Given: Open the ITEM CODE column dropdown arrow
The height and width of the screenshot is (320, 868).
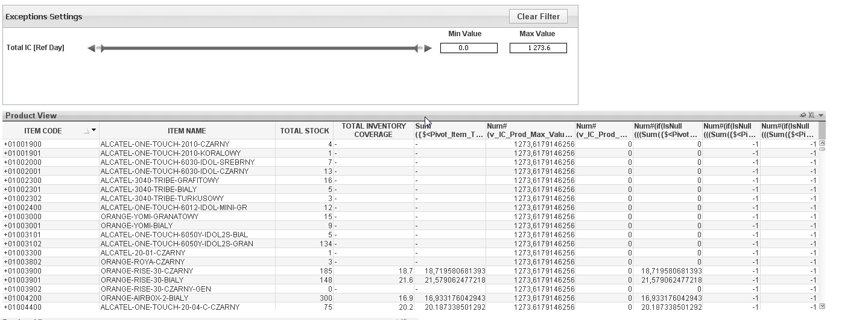Looking at the screenshot, I should click(x=93, y=130).
